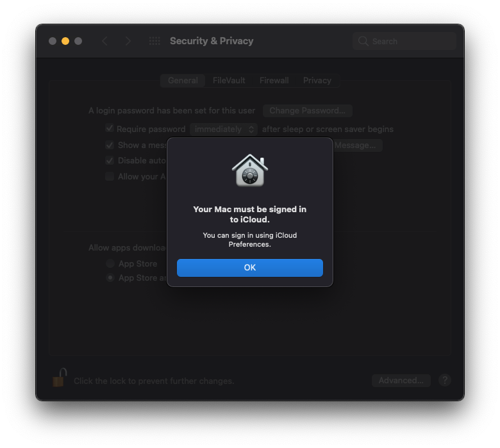This screenshot has height=448, width=500.
Task: Click the Change Password button
Action: click(x=308, y=111)
